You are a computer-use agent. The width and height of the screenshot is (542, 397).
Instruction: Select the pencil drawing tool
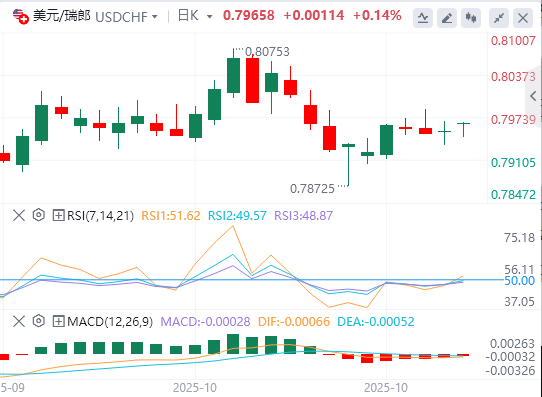(447, 18)
